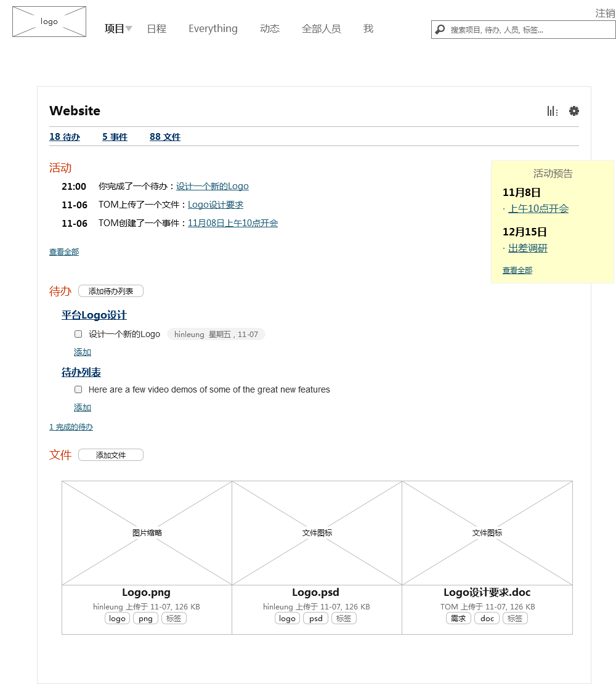Expand the 1 完成的待办 link
The height and width of the screenshot is (684, 616).
(71, 427)
